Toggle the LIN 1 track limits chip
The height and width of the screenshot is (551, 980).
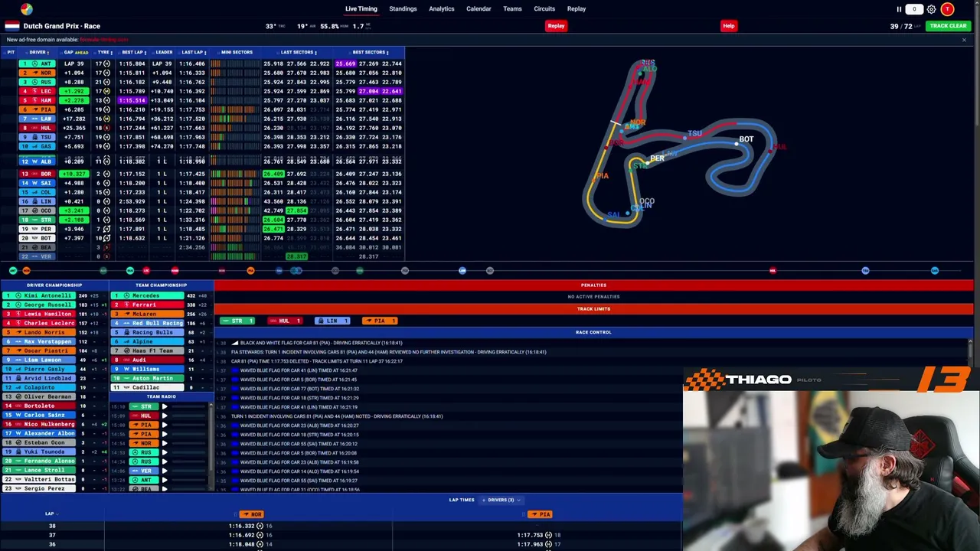pos(332,321)
